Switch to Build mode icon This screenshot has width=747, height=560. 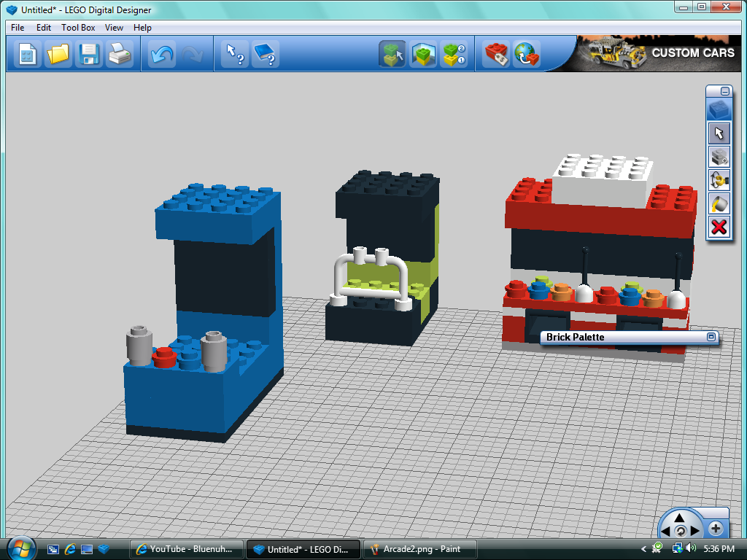392,54
